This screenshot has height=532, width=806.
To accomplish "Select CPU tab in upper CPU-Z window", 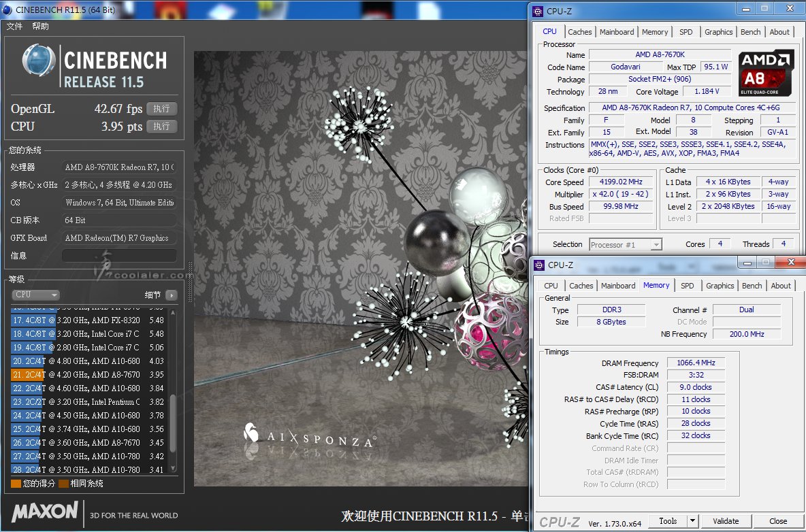I will coord(549,31).
